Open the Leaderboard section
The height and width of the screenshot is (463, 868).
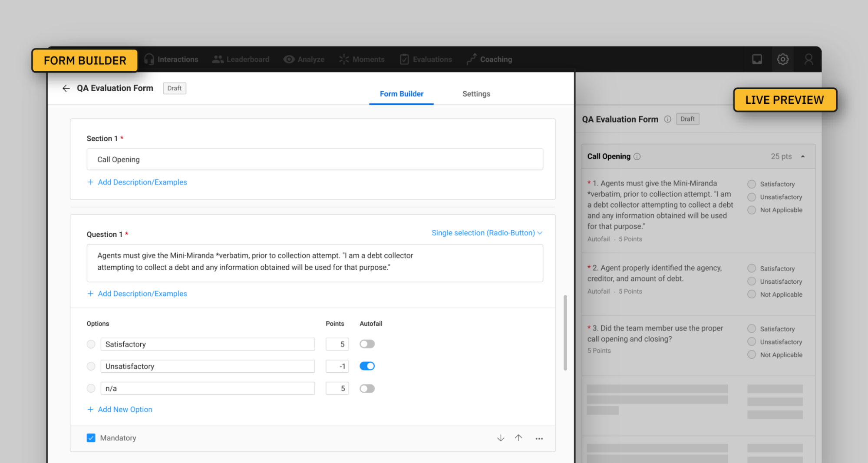[241, 60]
